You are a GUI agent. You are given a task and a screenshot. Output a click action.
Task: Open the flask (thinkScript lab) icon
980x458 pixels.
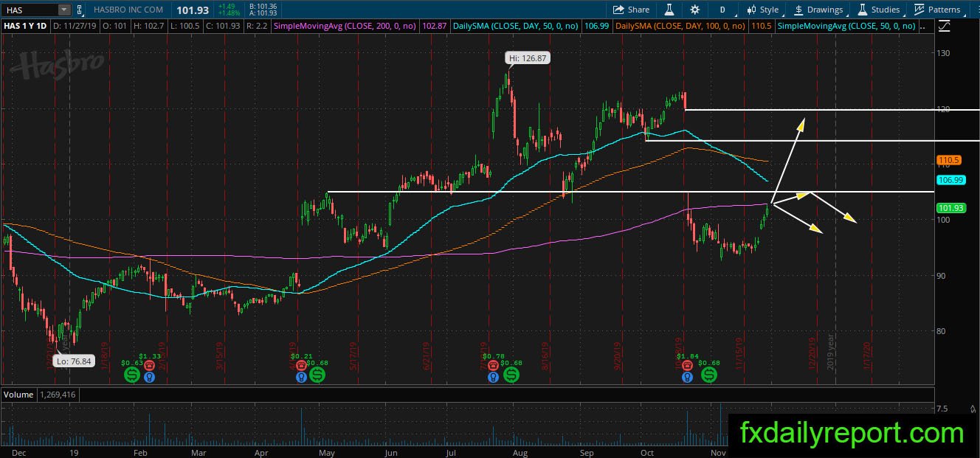[669, 10]
